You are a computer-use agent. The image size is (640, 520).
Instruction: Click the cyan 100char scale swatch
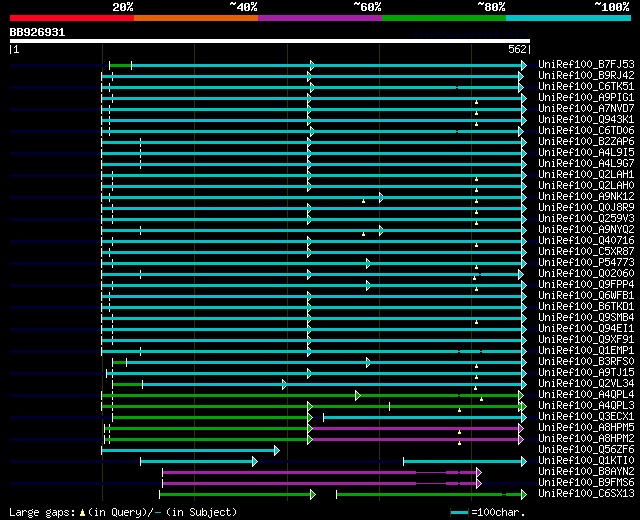[459, 512]
